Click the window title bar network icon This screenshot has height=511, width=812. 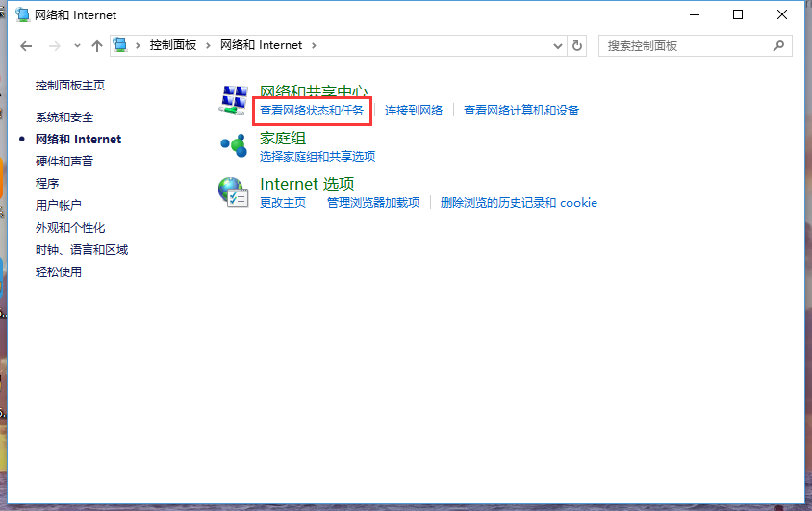pyautogui.click(x=23, y=14)
